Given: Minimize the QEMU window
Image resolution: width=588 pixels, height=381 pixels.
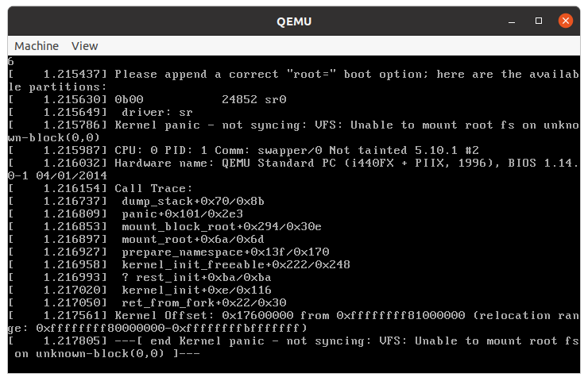Looking at the screenshot, I should [512, 21].
